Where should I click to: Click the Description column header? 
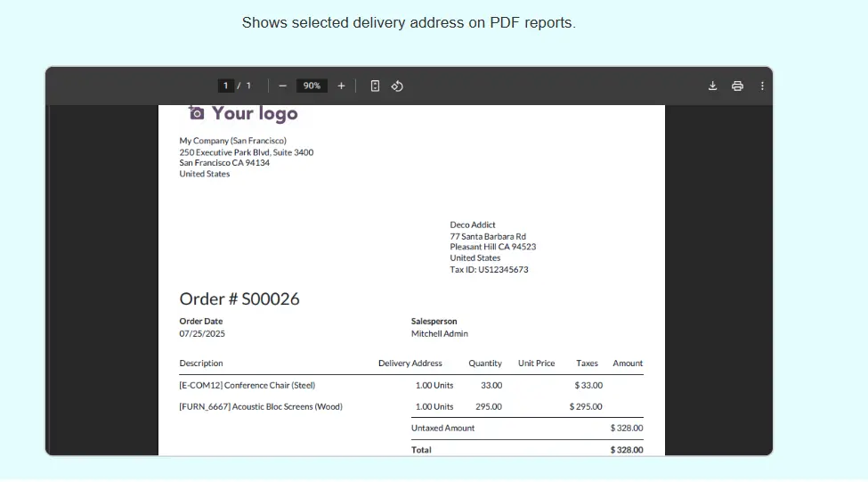pyautogui.click(x=201, y=364)
